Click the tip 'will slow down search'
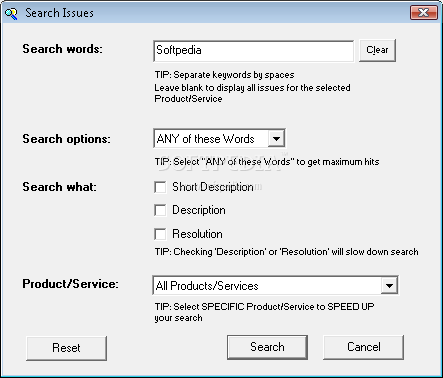Image resolution: width=443 pixels, height=378 pixels. click(286, 252)
